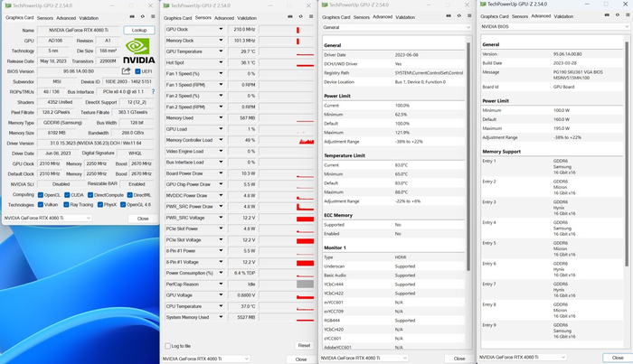Enable the Log to file checkbox
Image resolution: width=633 pixels, height=364 pixels.
point(166,345)
